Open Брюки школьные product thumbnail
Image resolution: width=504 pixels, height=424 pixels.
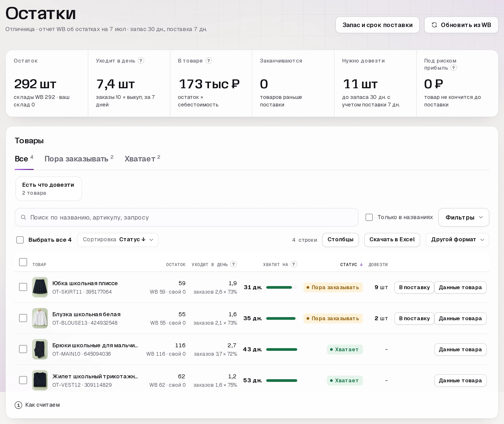point(40,349)
